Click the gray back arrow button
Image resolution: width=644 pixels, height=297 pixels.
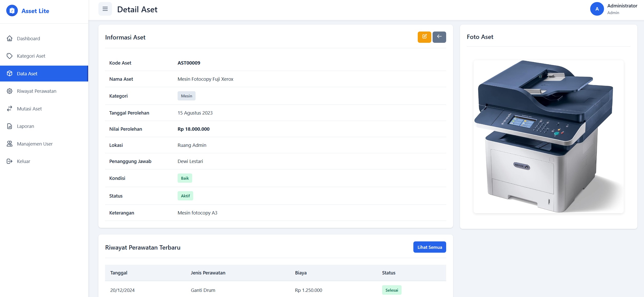pos(439,37)
